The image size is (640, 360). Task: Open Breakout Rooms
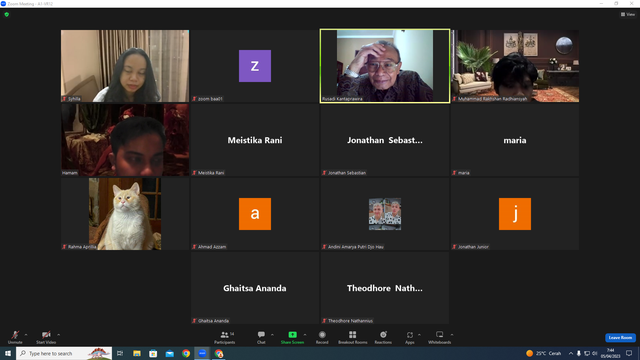353,337
